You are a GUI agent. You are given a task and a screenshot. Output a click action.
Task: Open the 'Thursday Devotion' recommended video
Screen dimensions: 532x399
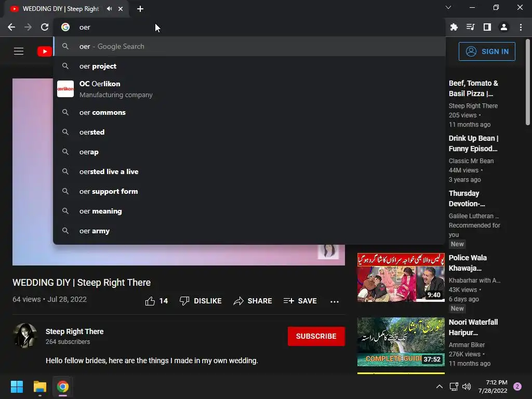point(467,198)
